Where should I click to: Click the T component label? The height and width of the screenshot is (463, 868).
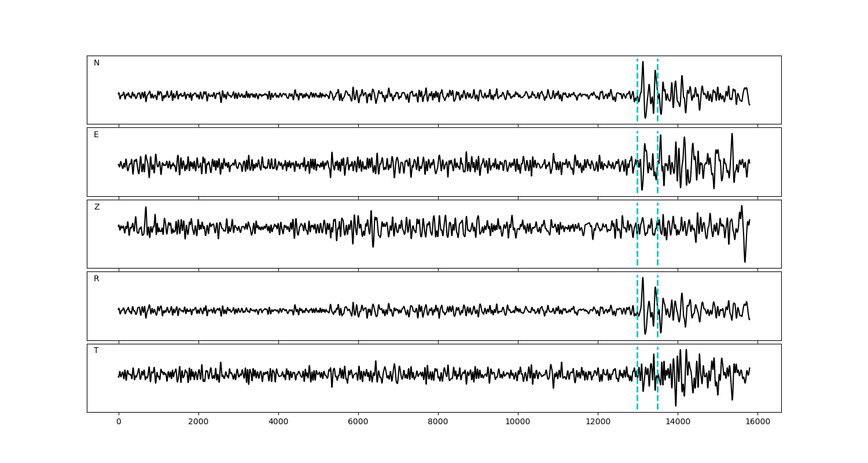[x=96, y=351]
